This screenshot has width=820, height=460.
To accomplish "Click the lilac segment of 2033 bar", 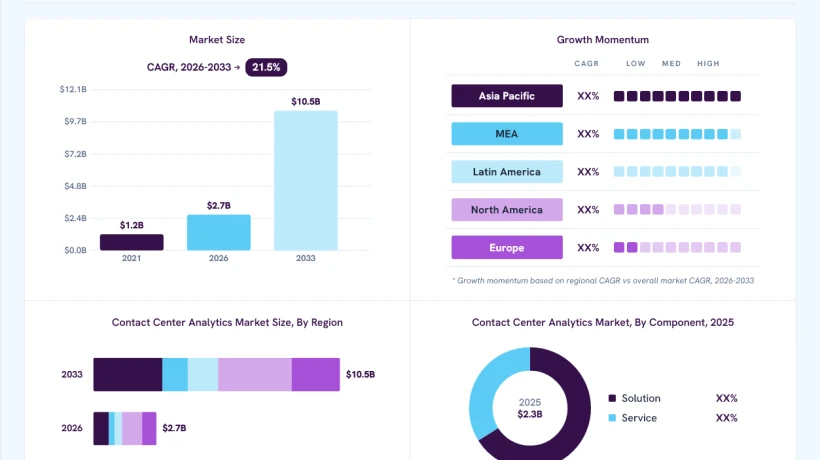I will pyautogui.click(x=255, y=374).
